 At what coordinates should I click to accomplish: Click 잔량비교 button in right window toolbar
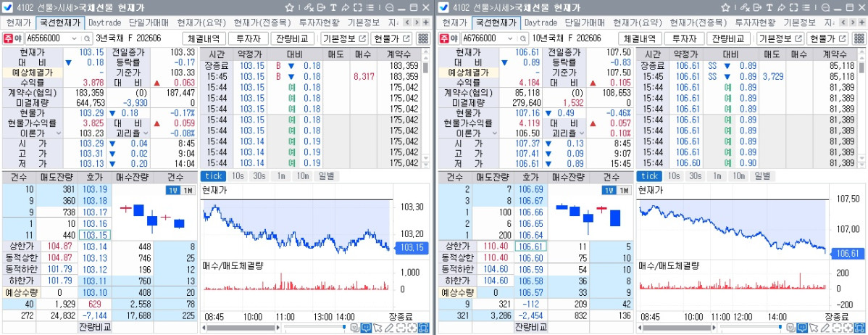730,38
